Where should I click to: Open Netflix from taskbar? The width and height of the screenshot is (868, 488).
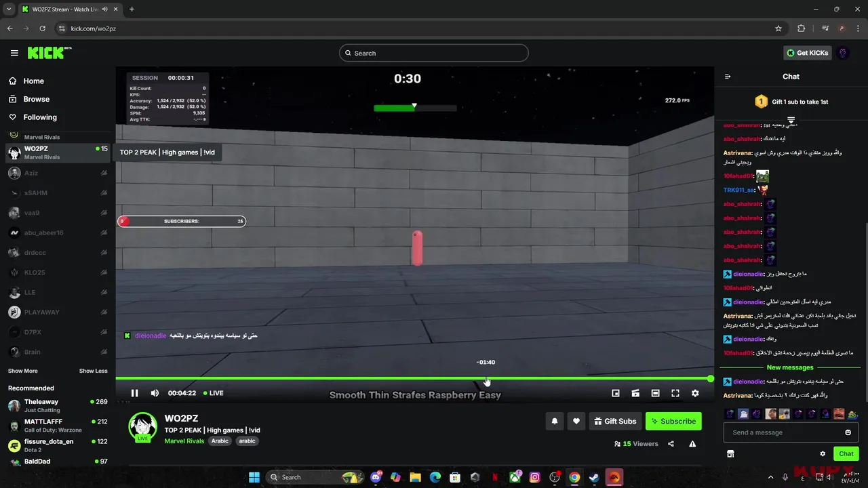495,477
